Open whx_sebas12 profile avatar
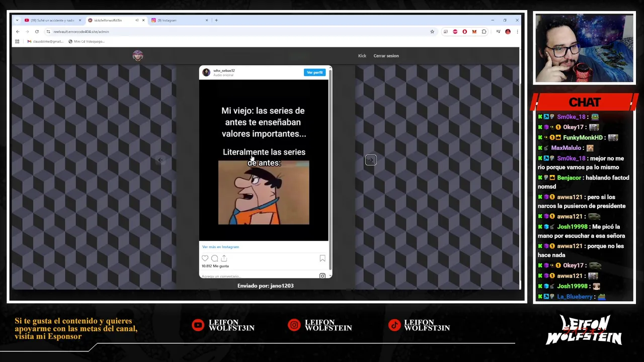This screenshot has width=644, height=362. click(x=206, y=72)
